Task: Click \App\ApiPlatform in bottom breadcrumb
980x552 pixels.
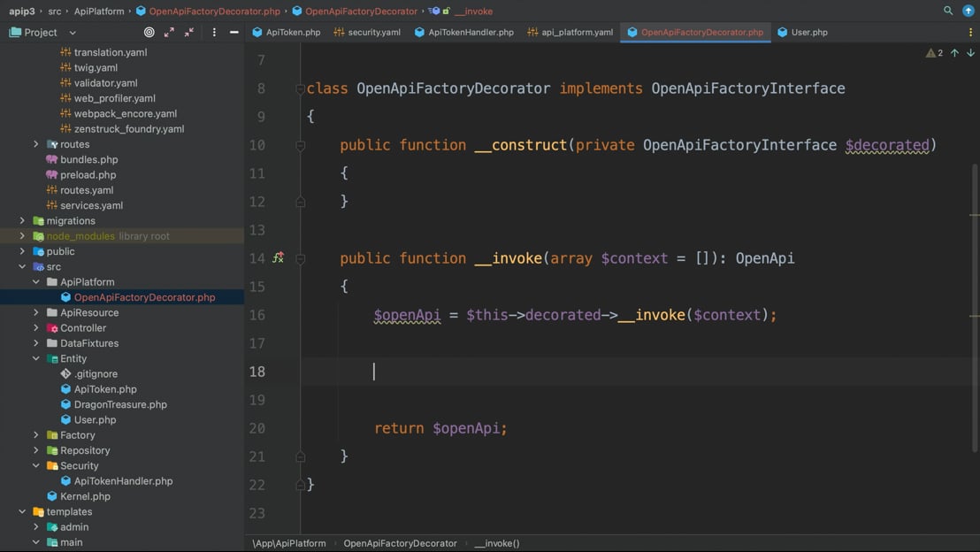Action: pyautogui.click(x=288, y=543)
